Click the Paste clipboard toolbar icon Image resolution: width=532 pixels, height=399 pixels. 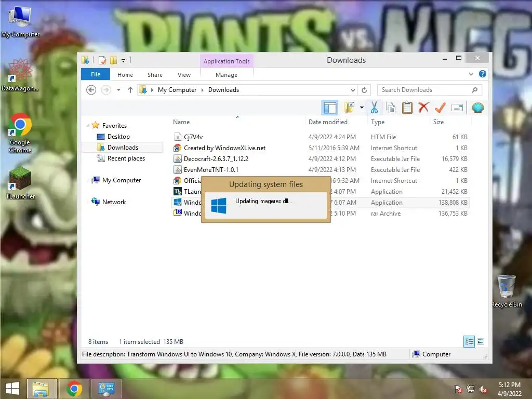coord(407,108)
